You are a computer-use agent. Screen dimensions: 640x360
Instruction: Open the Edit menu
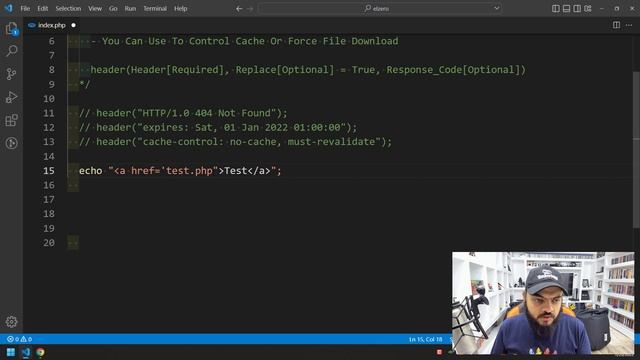[42, 9]
